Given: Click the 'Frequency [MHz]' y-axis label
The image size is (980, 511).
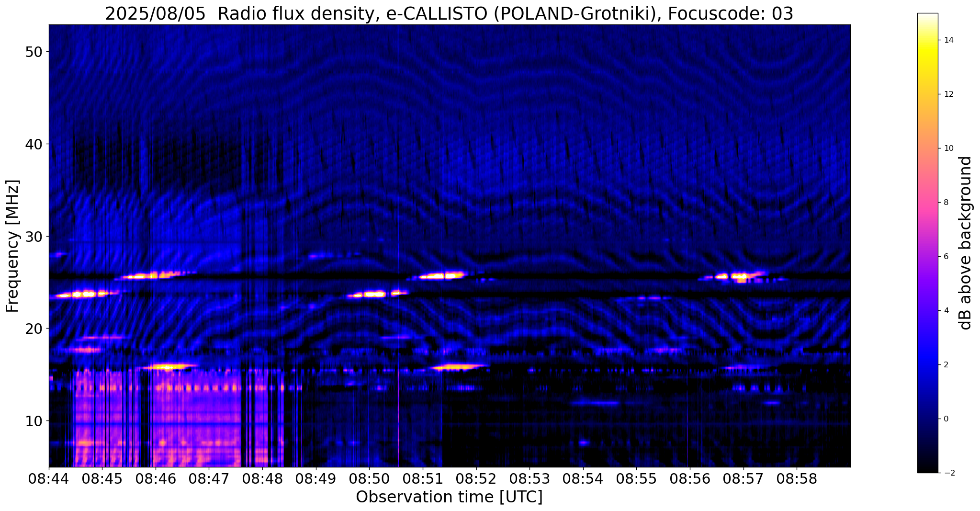Looking at the screenshot, I should tap(12, 246).
